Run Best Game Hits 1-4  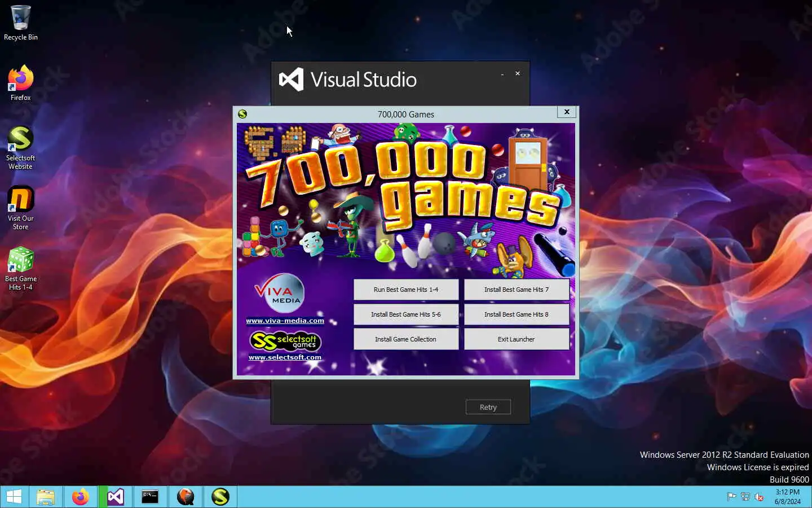click(x=406, y=290)
